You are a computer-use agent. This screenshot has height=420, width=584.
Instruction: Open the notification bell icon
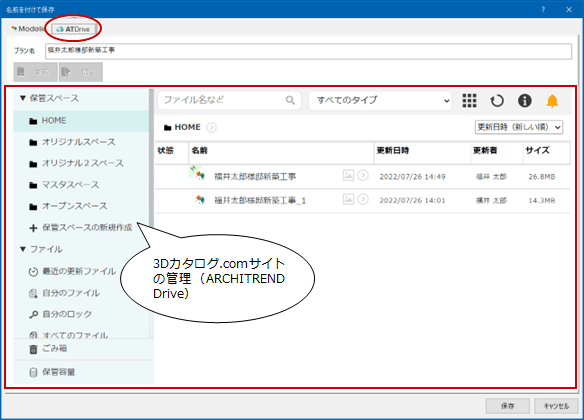552,101
